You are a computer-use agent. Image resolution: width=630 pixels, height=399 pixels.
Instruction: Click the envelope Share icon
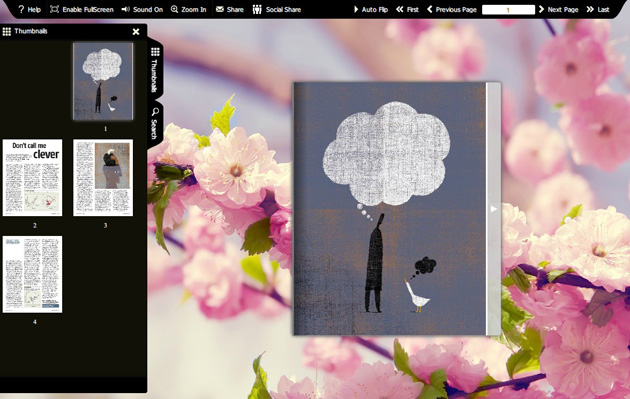pyautogui.click(x=219, y=9)
